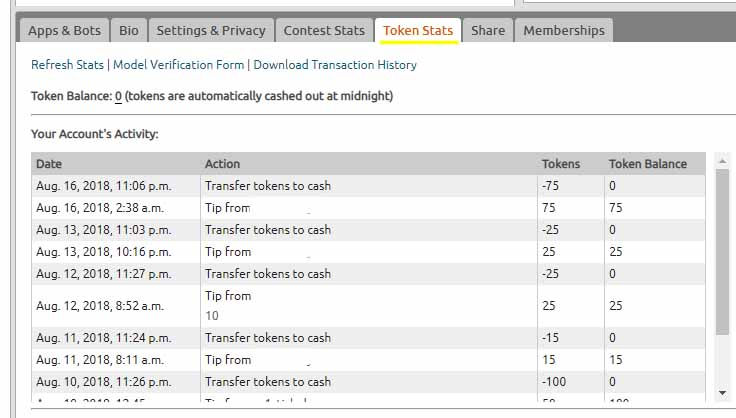Open the Share tab
736x418 pixels.
click(488, 30)
